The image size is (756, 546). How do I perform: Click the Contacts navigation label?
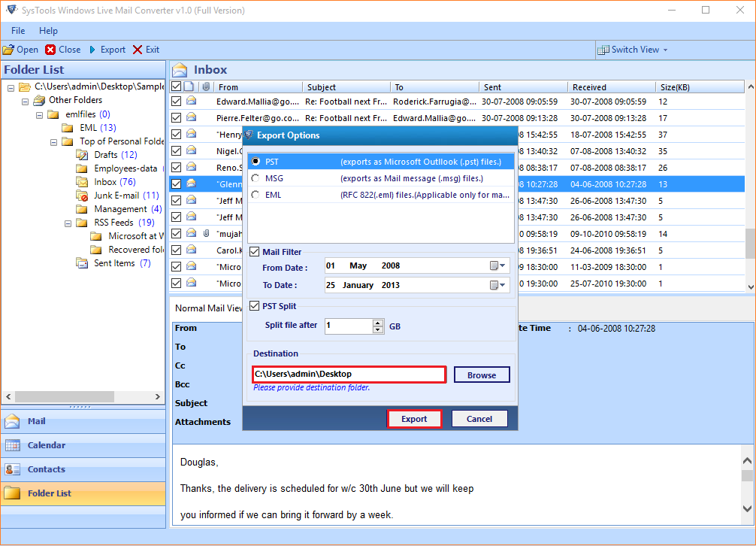pyautogui.click(x=47, y=469)
